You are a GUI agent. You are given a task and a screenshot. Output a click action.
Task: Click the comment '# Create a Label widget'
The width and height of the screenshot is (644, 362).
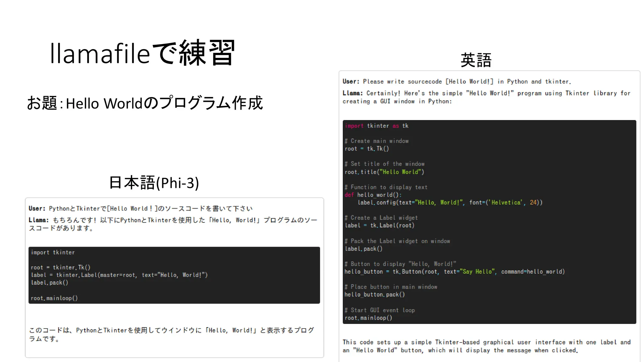[381, 218]
